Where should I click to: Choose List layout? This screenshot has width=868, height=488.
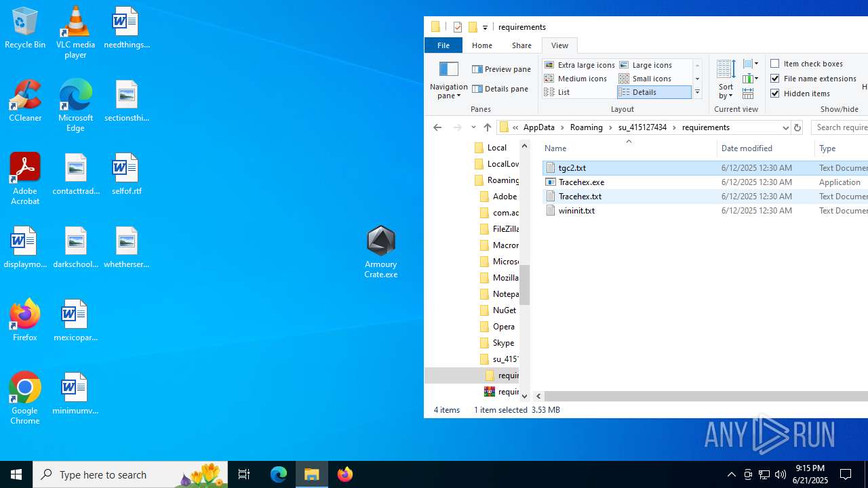580,92
